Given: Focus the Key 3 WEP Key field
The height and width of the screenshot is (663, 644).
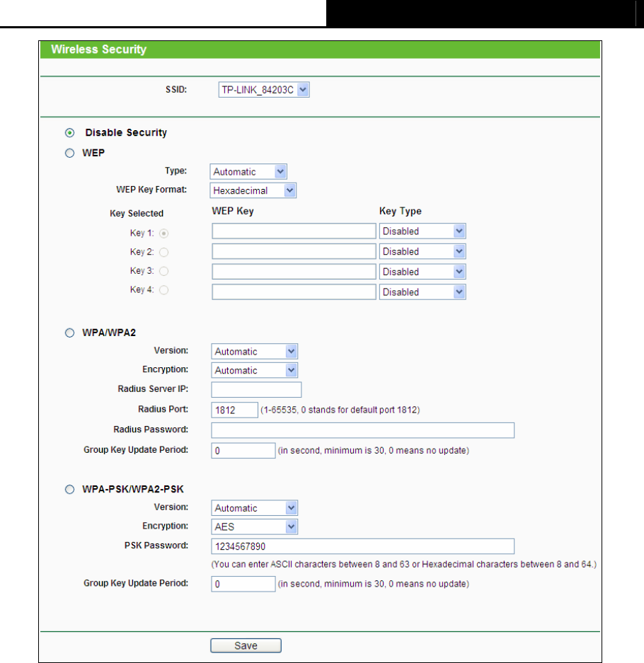Looking at the screenshot, I should tap(294, 272).
